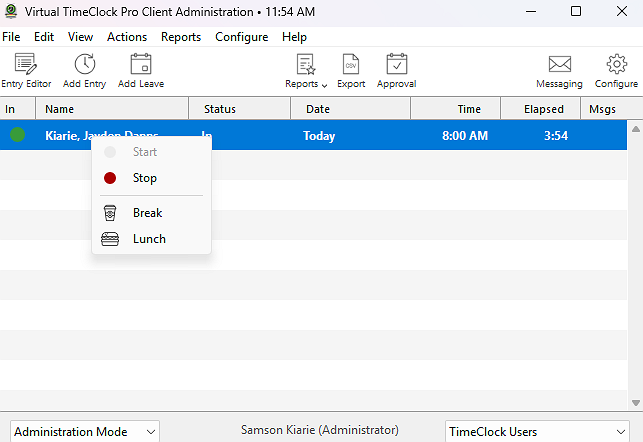Image resolution: width=643 pixels, height=442 pixels.
Task: Click the list scroll up arrow
Action: pyautogui.click(x=636, y=129)
